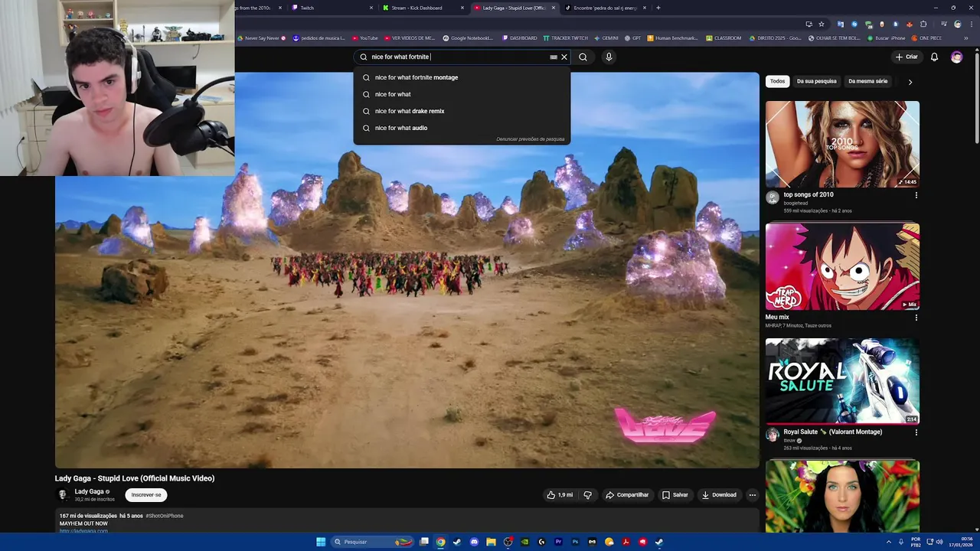Image resolution: width=980 pixels, height=551 pixels.
Task: Click the Stupid Love music video player
Action: [x=407, y=270]
